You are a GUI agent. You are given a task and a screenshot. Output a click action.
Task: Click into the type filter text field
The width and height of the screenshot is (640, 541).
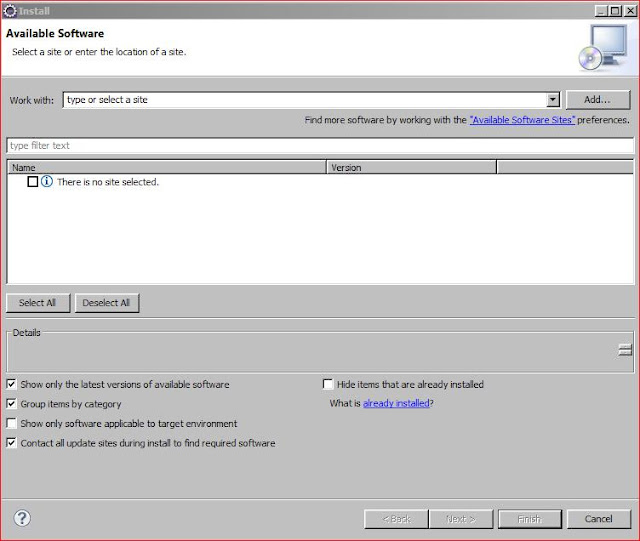[320, 146]
